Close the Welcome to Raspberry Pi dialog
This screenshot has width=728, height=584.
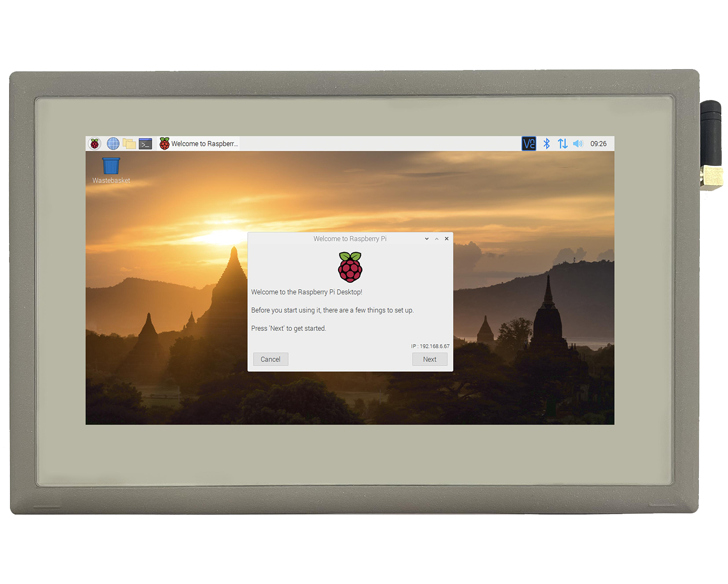(447, 239)
